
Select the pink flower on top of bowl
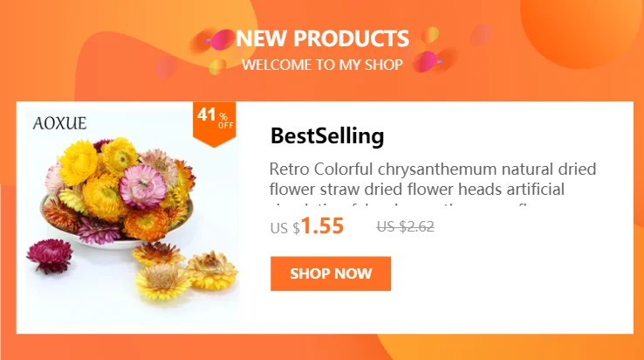(142, 186)
